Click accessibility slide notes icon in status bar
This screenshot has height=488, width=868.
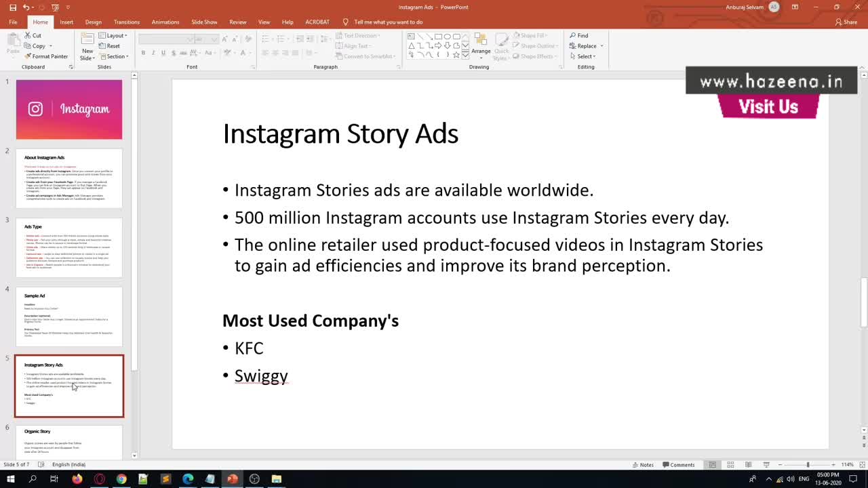[41, 465]
